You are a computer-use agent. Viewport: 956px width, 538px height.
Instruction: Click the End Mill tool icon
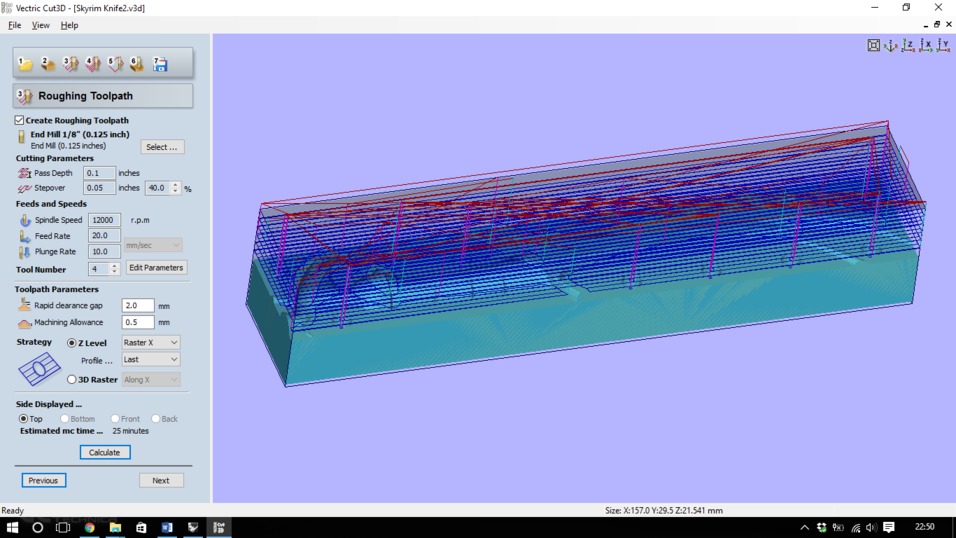pyautogui.click(x=22, y=137)
